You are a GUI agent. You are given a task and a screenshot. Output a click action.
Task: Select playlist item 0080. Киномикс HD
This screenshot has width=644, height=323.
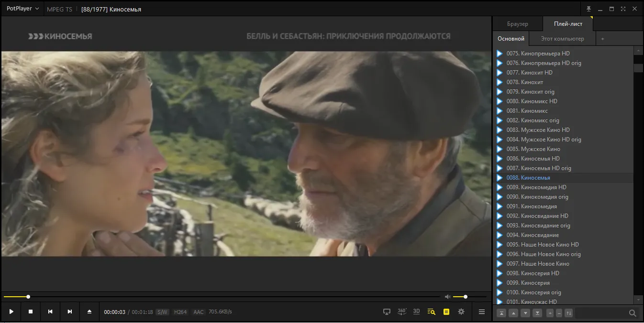[563, 101]
